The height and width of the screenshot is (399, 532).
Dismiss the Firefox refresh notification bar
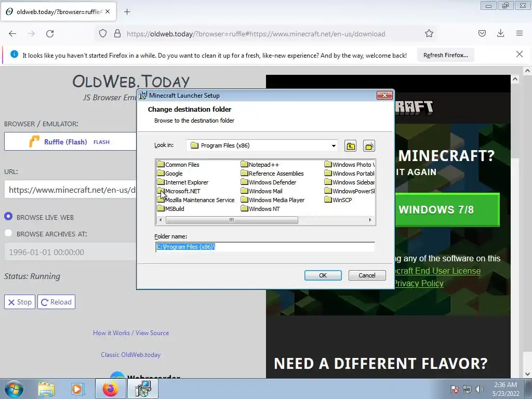coord(519,54)
